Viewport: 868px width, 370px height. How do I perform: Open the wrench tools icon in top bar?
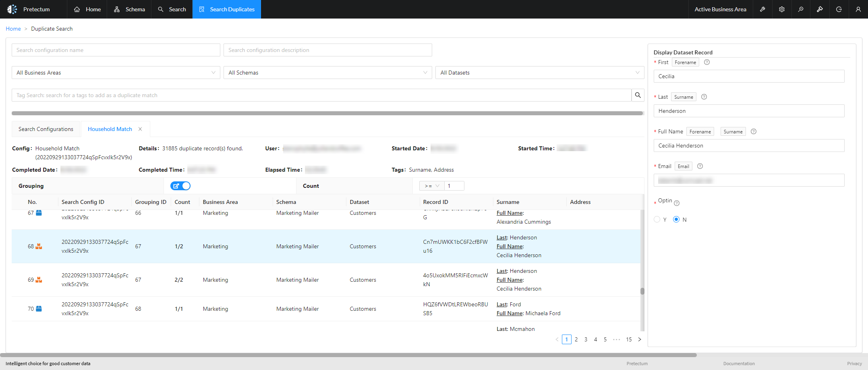(x=762, y=9)
